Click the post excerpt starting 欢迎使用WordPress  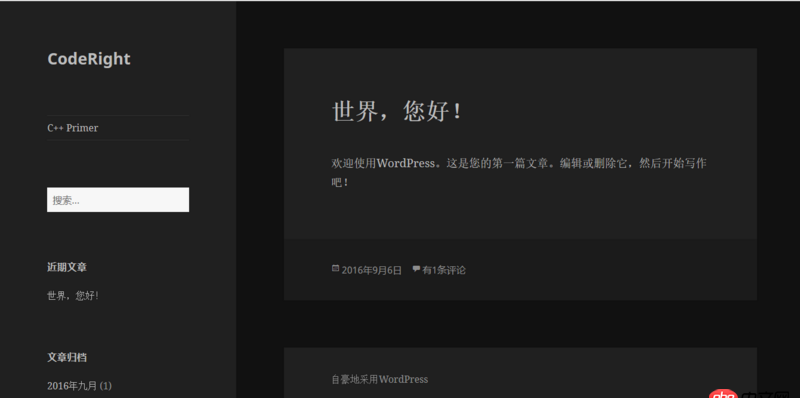click(519, 172)
